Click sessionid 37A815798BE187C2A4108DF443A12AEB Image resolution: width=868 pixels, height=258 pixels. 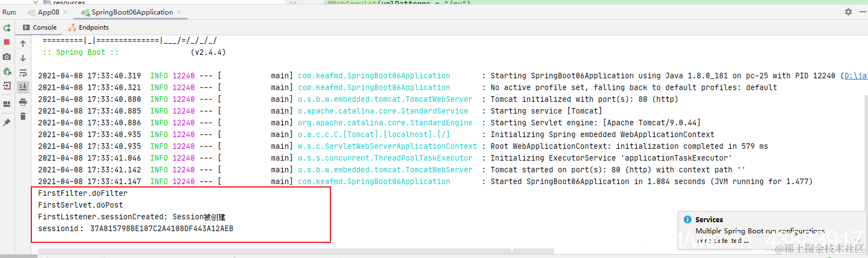(136, 228)
